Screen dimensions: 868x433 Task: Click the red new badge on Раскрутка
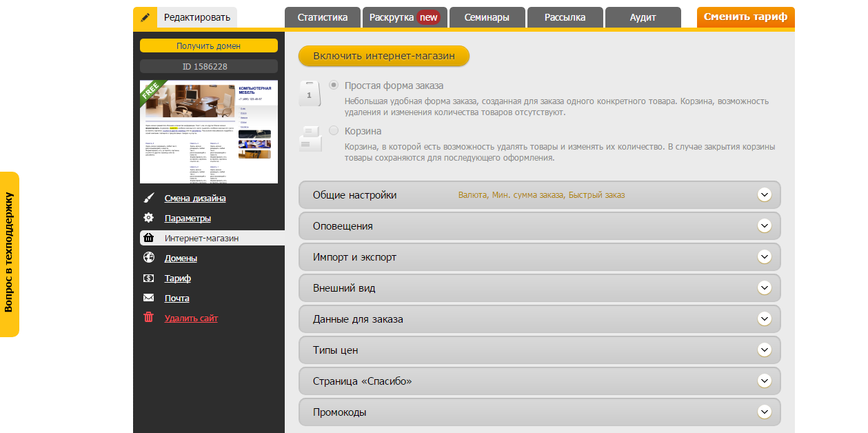coord(429,17)
